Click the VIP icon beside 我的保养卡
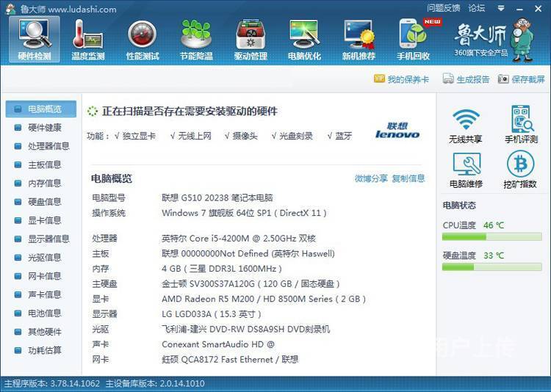551x392 pixels. tap(379, 79)
